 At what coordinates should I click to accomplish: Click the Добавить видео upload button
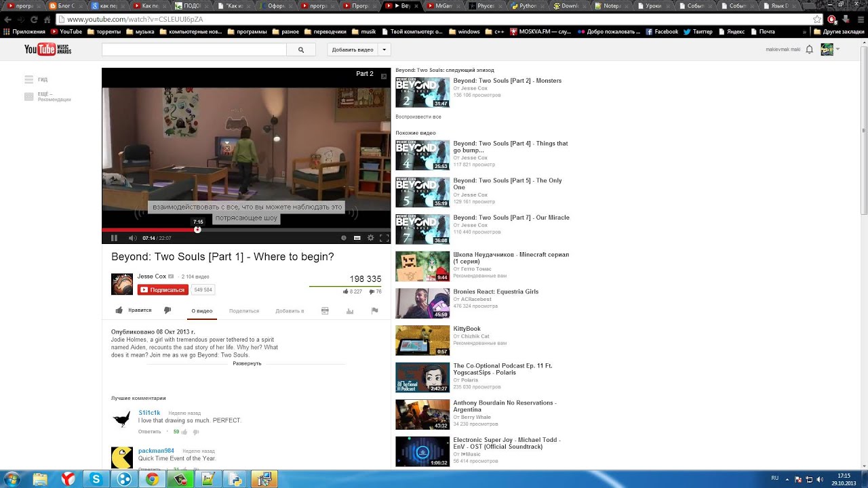(353, 49)
